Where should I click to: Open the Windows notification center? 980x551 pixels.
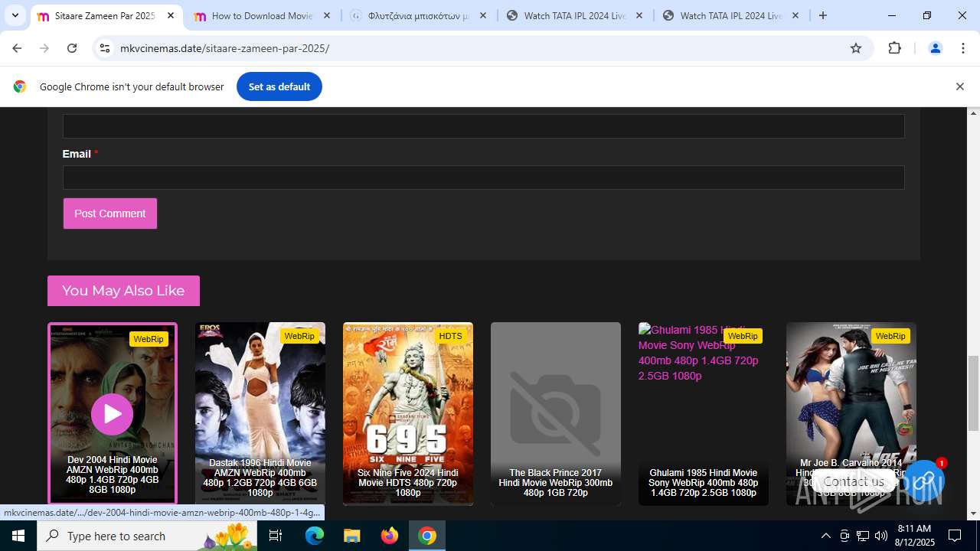pos(955,536)
